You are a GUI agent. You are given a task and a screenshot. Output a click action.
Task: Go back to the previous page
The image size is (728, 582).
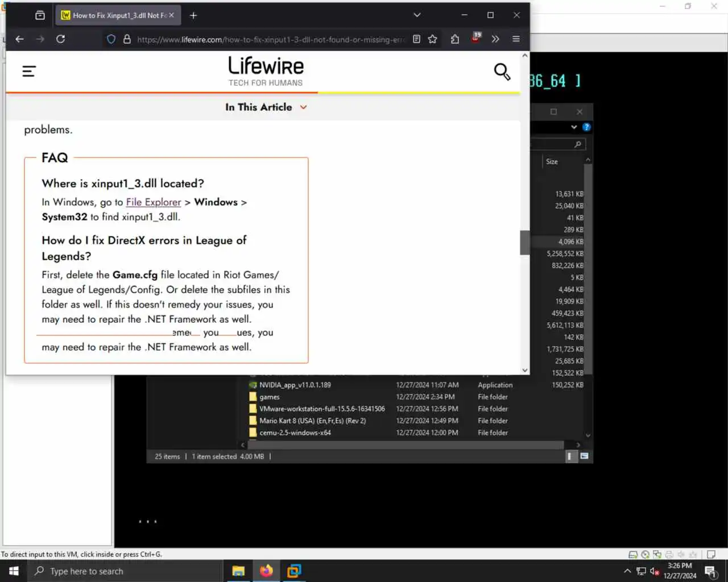19,39
